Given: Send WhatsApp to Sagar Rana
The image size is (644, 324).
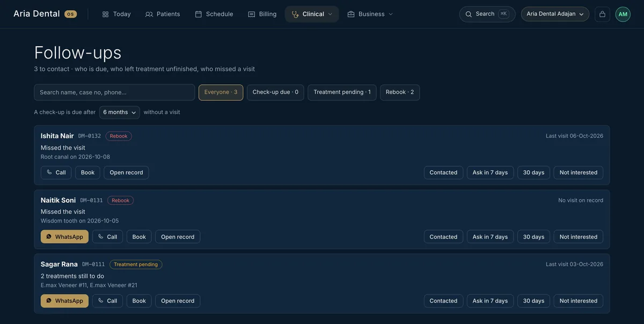Looking at the screenshot, I should 64,301.
